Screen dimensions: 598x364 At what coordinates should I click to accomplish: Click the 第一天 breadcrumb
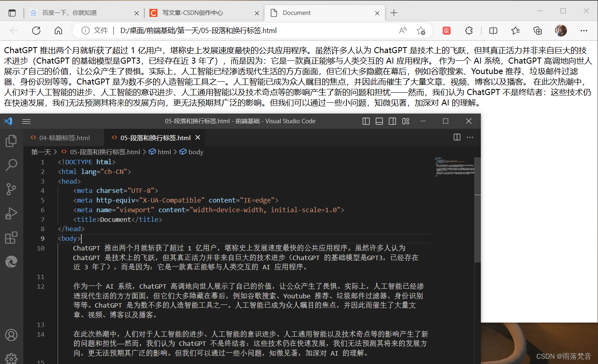pos(41,152)
